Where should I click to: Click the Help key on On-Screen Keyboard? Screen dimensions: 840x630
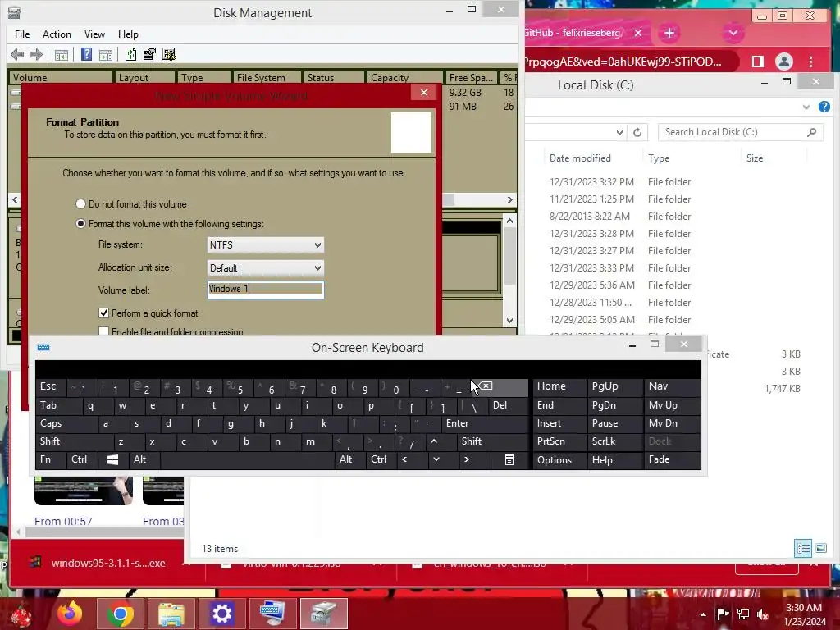click(x=614, y=459)
